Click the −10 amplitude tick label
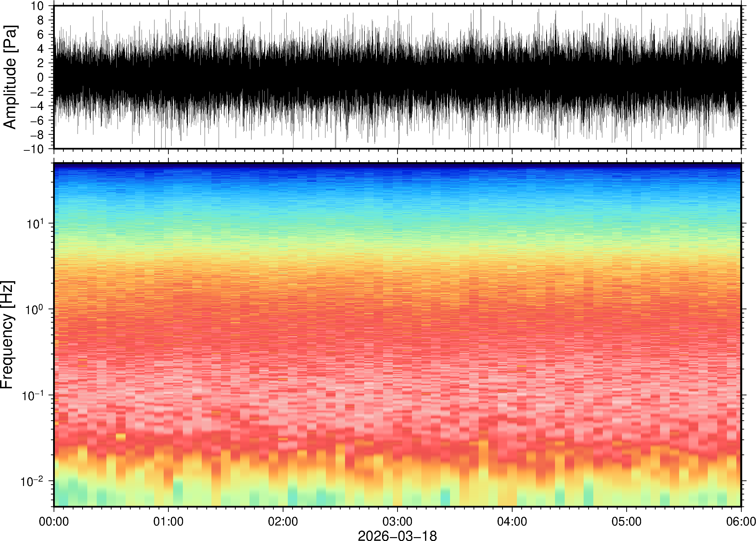This screenshot has width=756, height=541. [x=34, y=149]
